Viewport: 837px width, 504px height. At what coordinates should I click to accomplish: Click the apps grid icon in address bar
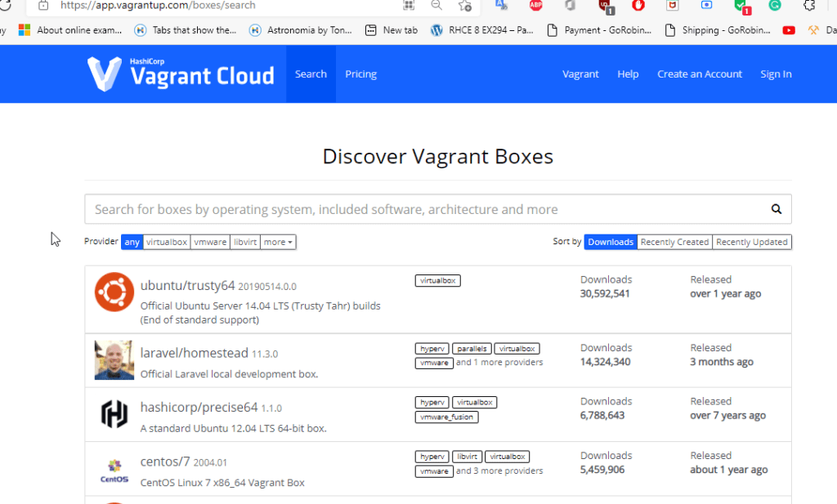pyautogui.click(x=409, y=6)
